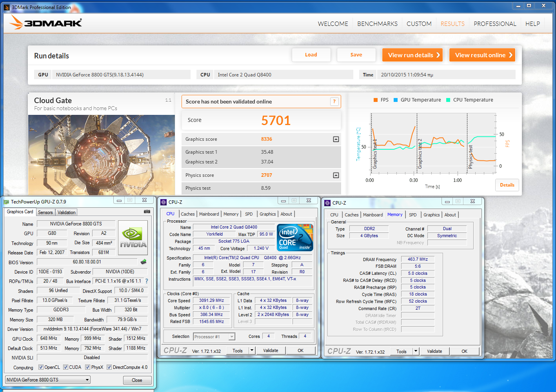
Task: Open Caches tab in the CPU window
Action: click(x=187, y=214)
